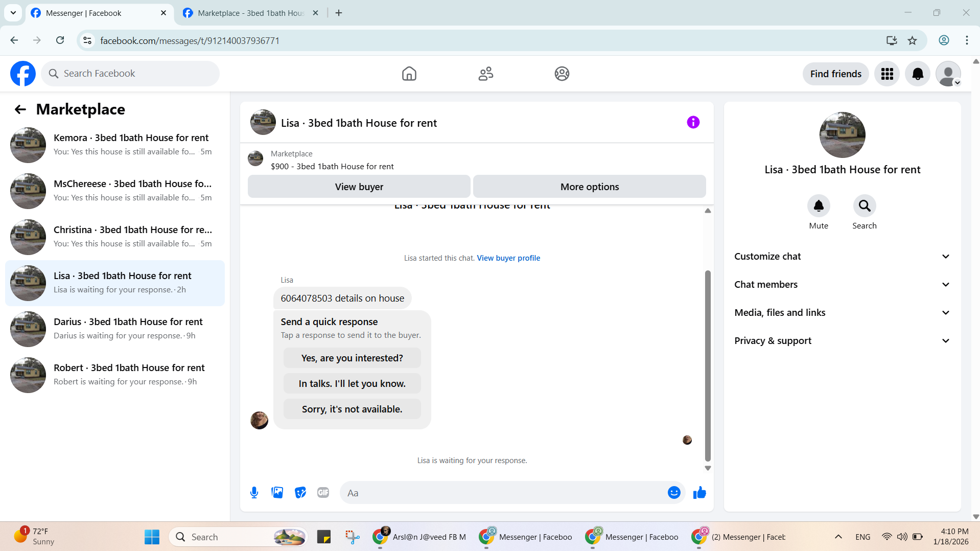980x551 pixels.
Task: Show hidden icons in the system tray
Action: click(x=838, y=537)
